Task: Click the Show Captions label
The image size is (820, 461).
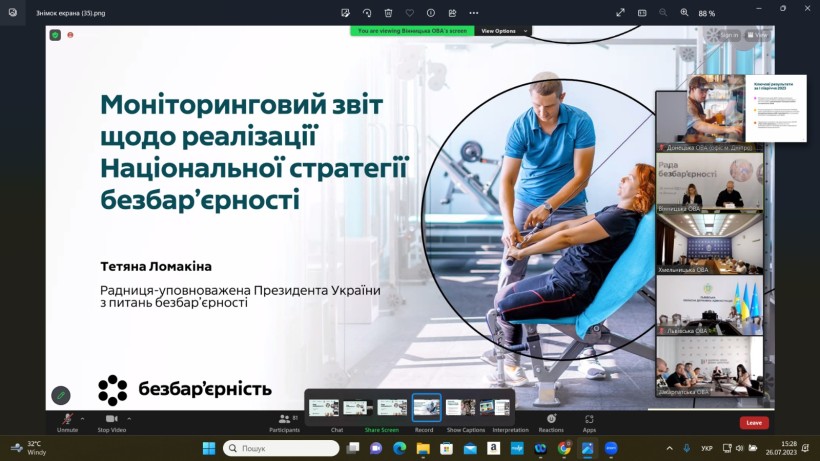Action: pyautogui.click(x=466, y=430)
